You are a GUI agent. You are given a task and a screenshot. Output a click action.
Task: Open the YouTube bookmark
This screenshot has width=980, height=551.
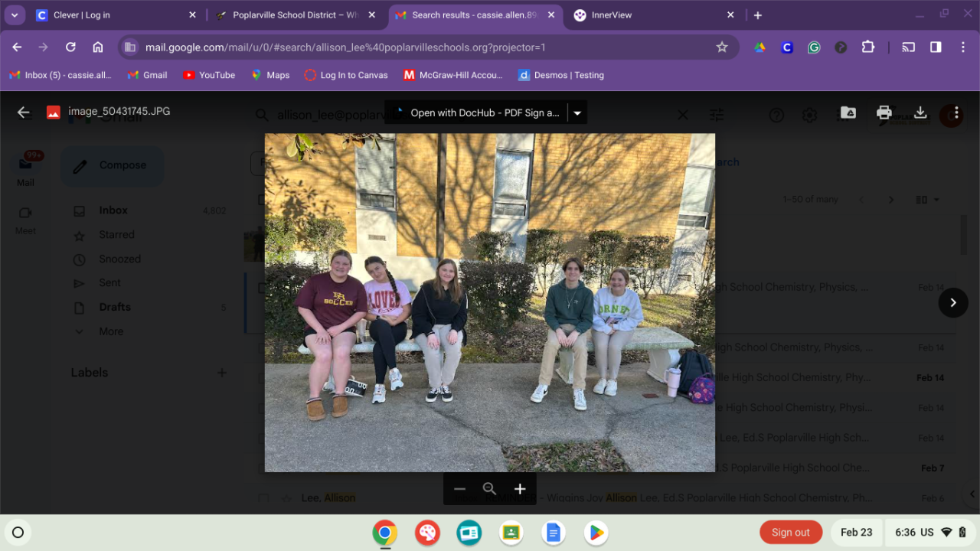(209, 75)
